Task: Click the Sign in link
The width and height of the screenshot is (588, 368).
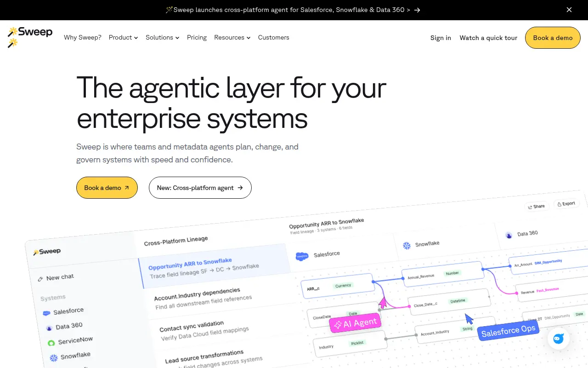Action: pos(441,38)
